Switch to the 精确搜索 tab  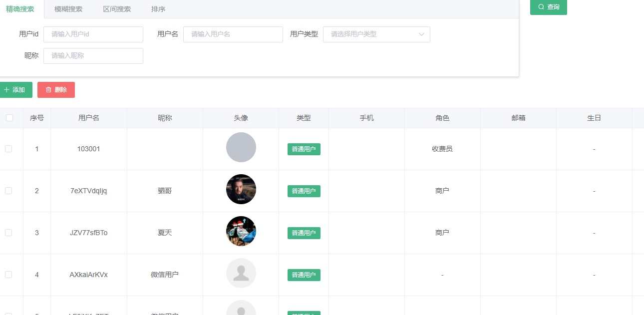[20, 9]
